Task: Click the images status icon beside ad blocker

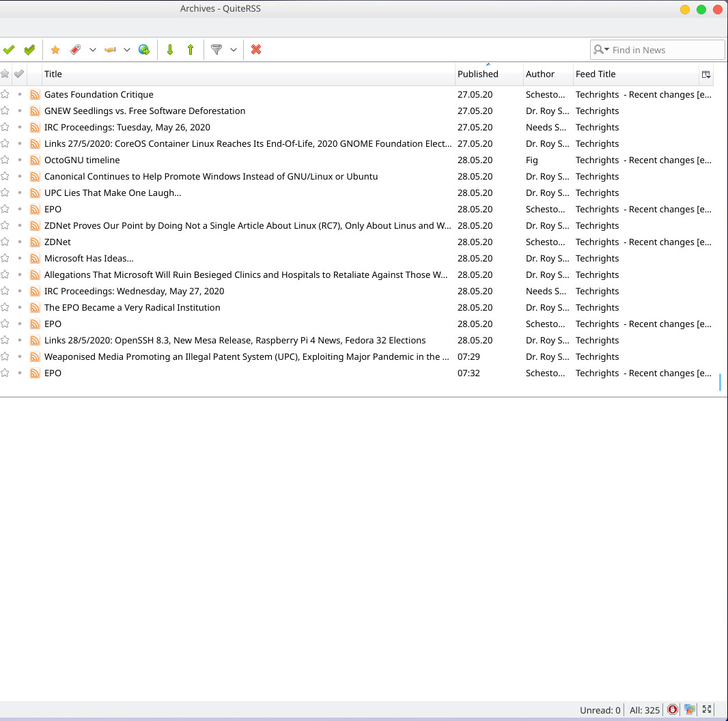Action: click(690, 709)
